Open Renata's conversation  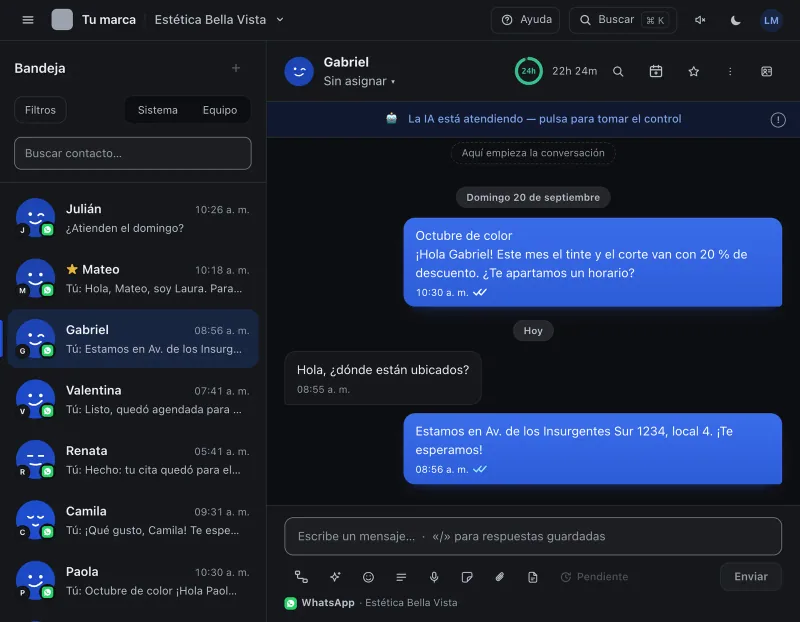click(x=133, y=460)
